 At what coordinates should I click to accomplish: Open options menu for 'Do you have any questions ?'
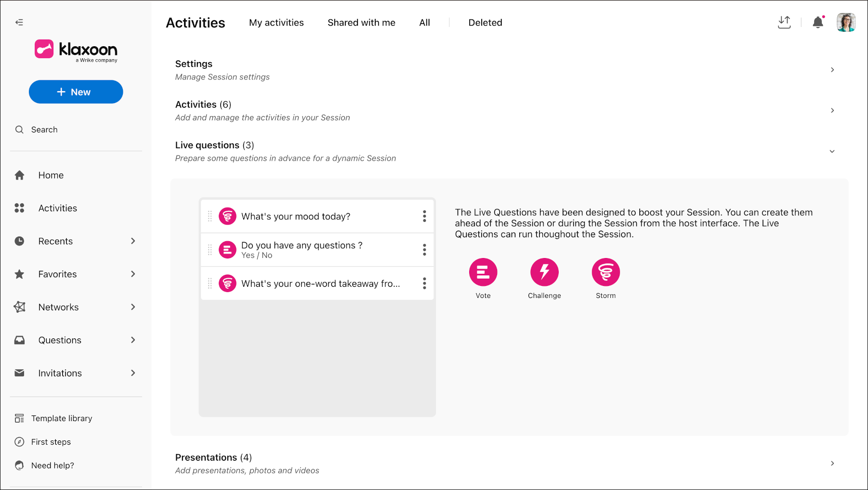click(x=424, y=249)
